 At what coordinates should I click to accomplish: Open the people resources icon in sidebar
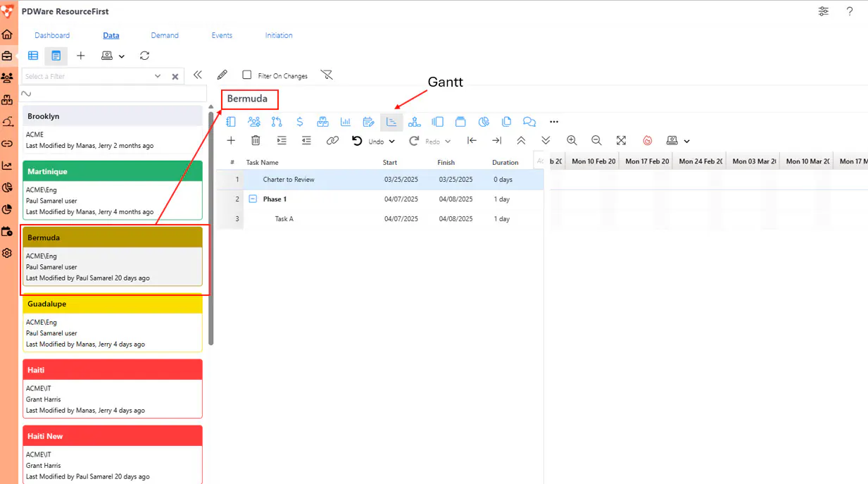[x=7, y=77]
